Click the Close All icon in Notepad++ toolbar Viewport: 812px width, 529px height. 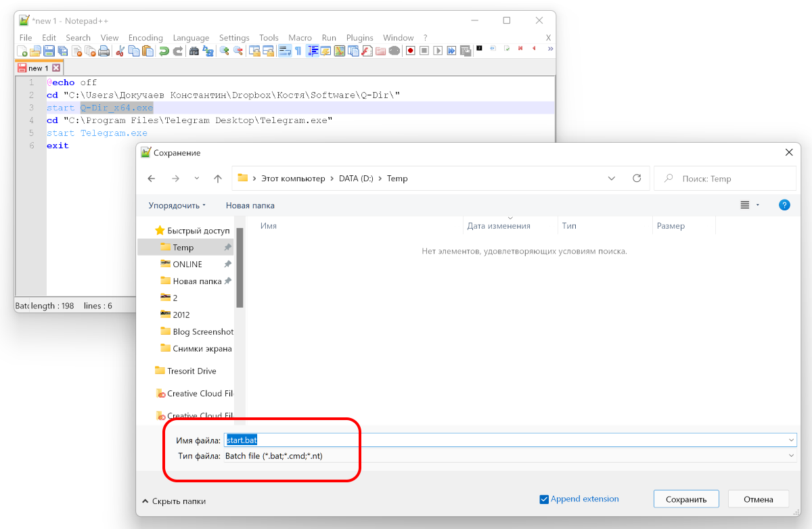pos(90,51)
